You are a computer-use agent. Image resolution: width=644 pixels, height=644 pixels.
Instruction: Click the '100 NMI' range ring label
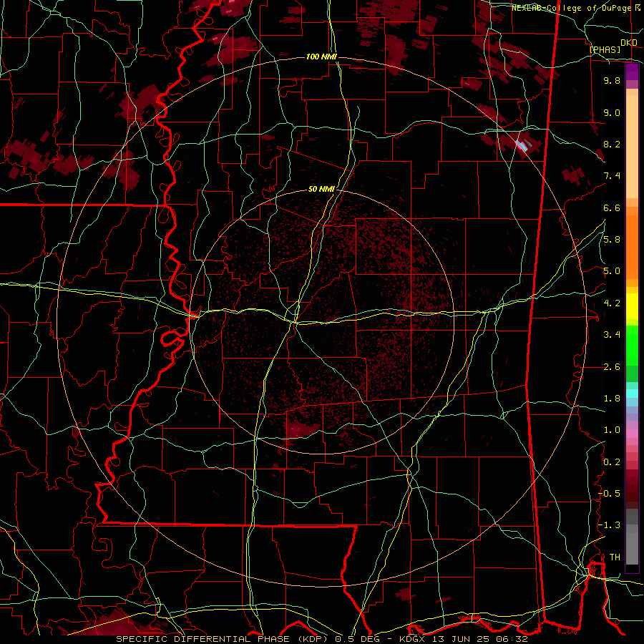(x=321, y=57)
